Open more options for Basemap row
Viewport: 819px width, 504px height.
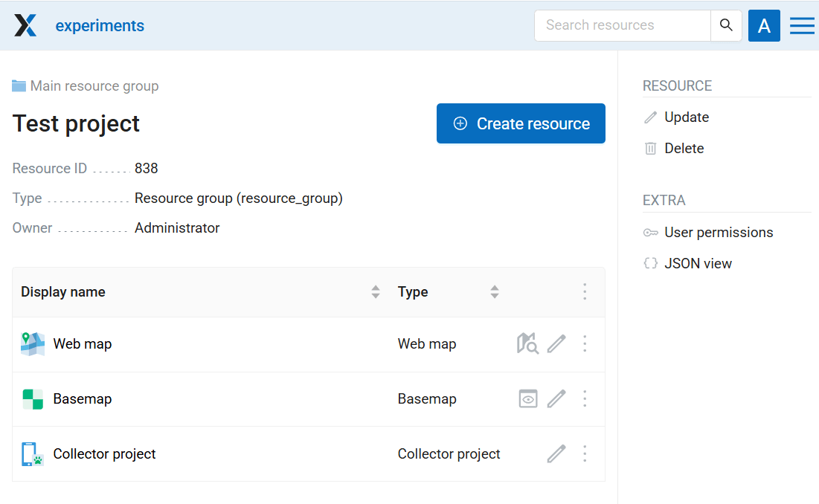(x=585, y=398)
